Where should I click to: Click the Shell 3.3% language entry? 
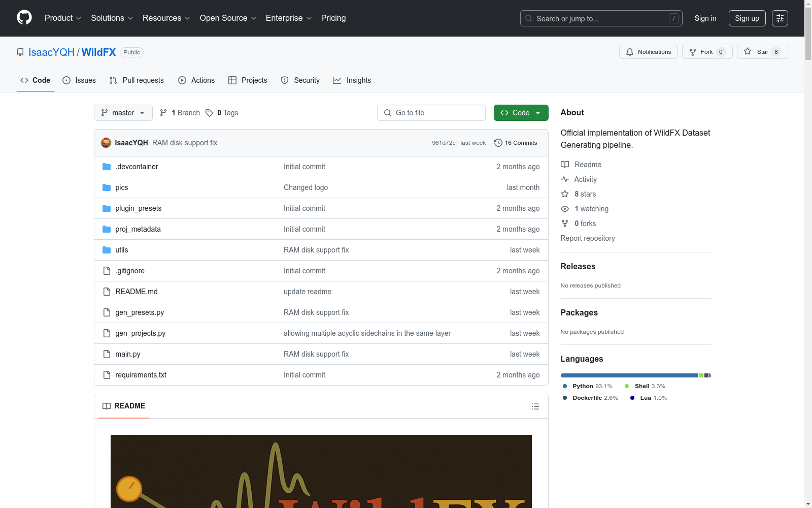pos(645,386)
